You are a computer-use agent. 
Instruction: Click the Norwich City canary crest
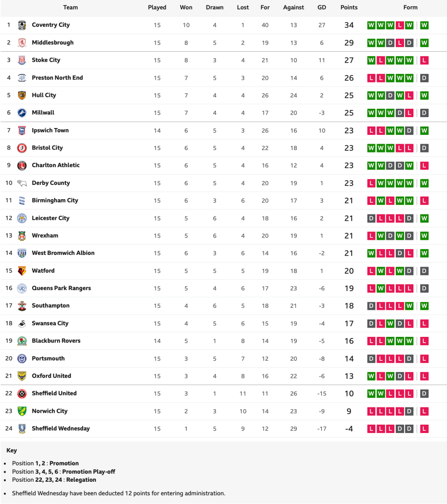22,411
